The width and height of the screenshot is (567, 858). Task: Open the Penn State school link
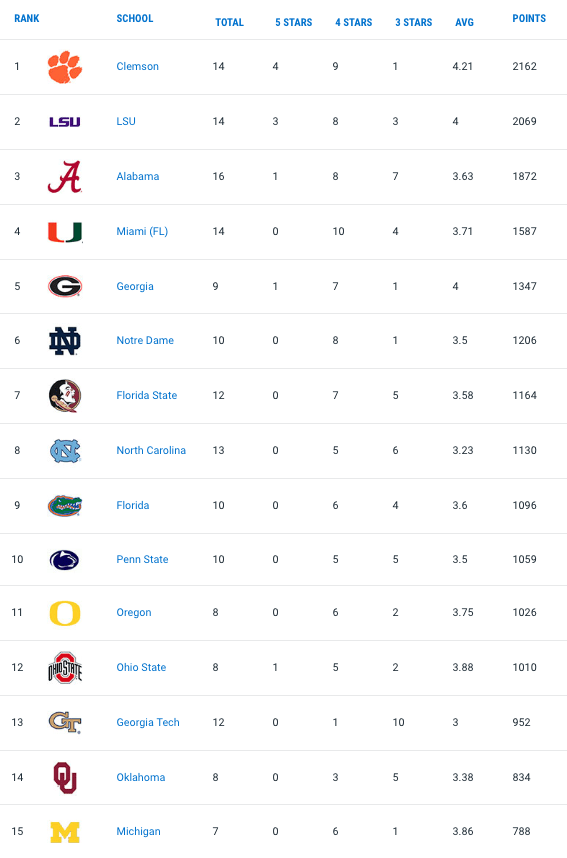(x=142, y=559)
